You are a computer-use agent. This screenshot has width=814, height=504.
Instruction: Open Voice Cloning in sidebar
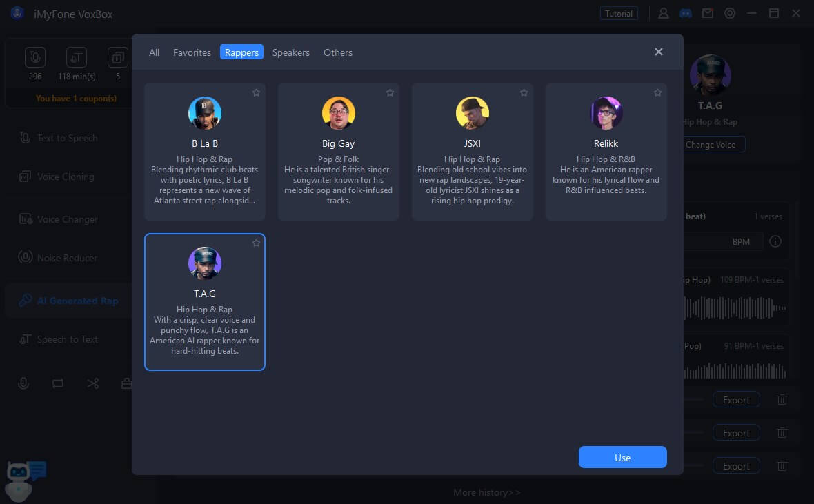pos(68,177)
